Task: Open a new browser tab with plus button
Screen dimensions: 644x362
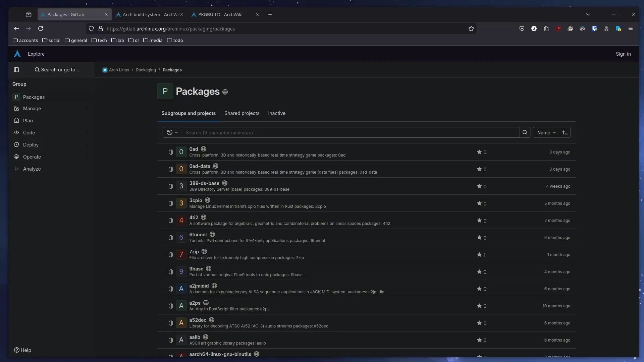Action: (x=270, y=14)
